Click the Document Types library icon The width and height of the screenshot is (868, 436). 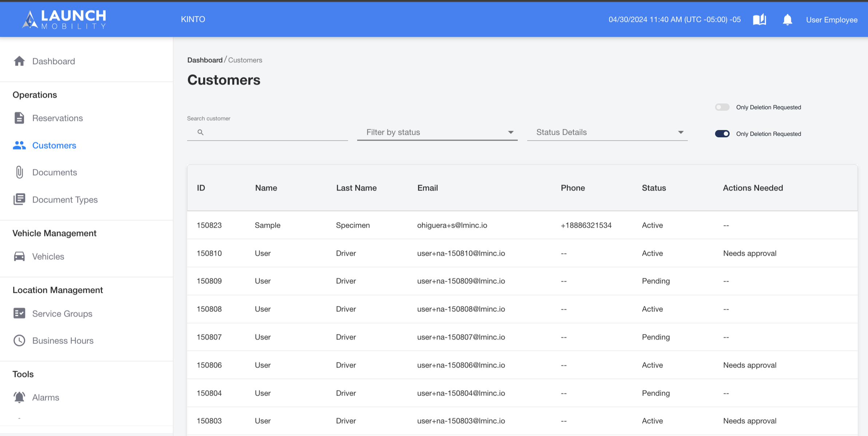tap(19, 200)
